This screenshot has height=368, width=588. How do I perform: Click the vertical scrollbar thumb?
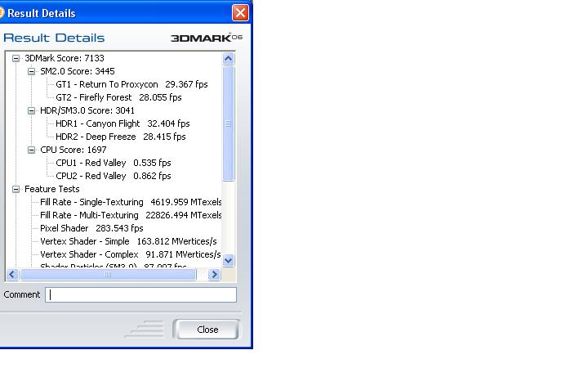coord(228,123)
